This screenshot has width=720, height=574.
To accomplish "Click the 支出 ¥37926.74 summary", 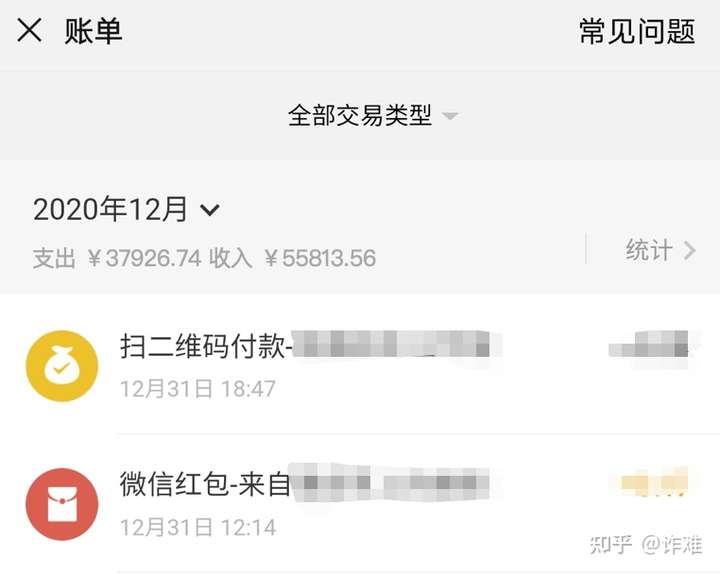I will pyautogui.click(x=117, y=258).
